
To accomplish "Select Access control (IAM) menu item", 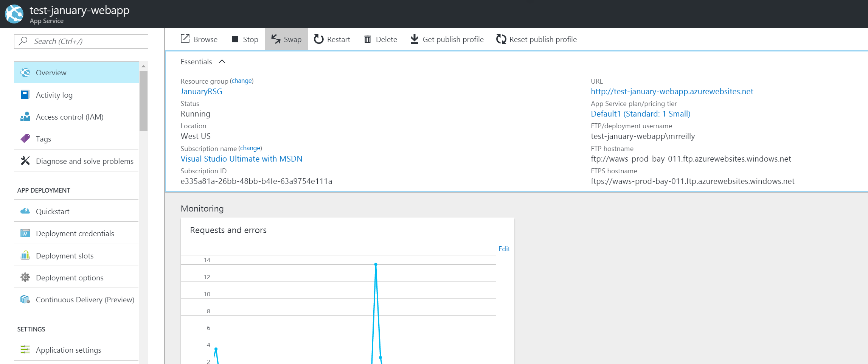I will click(x=76, y=117).
